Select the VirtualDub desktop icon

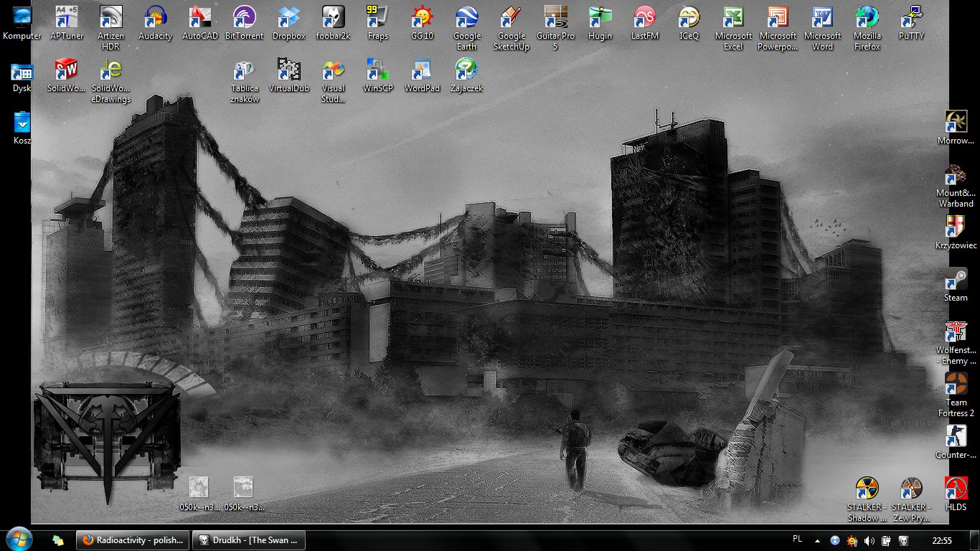[288, 70]
